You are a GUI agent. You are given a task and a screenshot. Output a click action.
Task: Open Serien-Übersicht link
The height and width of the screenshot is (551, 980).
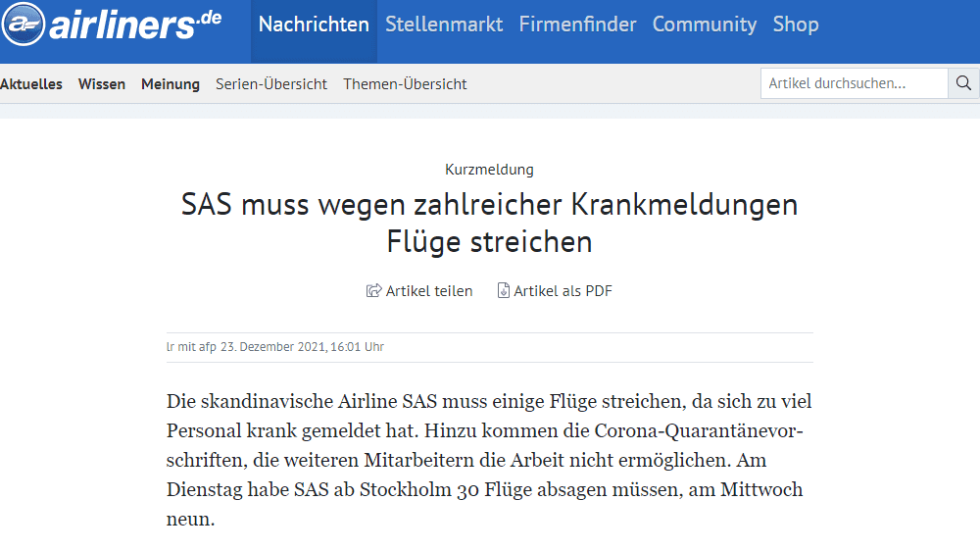coord(271,83)
